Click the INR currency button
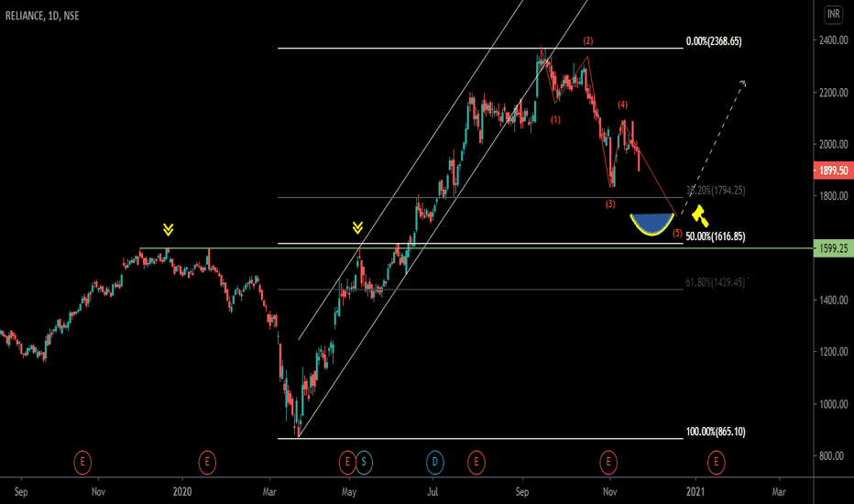 pyautogui.click(x=834, y=15)
